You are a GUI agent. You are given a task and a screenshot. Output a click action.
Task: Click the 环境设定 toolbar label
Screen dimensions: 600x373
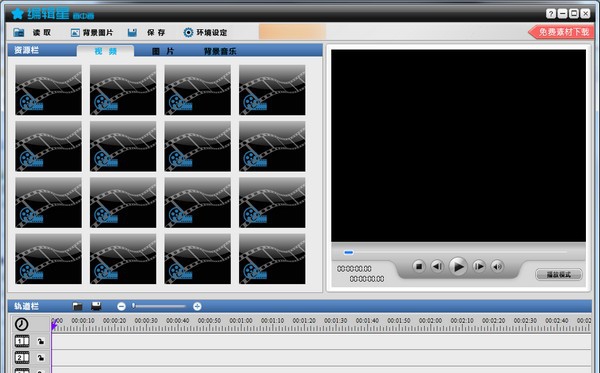[212, 33]
